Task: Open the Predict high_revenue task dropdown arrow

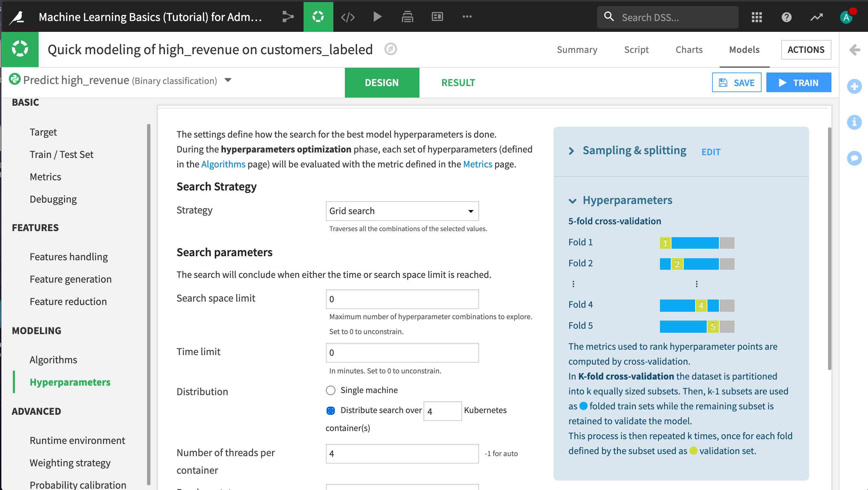Action: [228, 80]
